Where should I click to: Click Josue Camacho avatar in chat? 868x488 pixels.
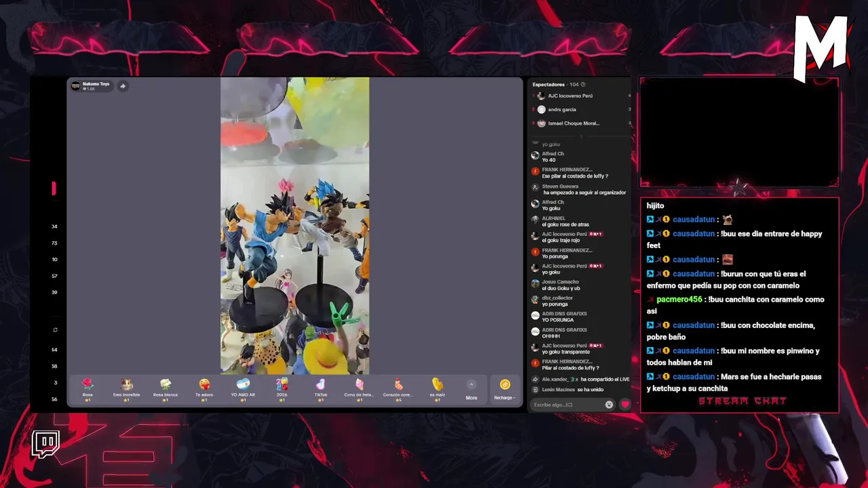point(535,284)
